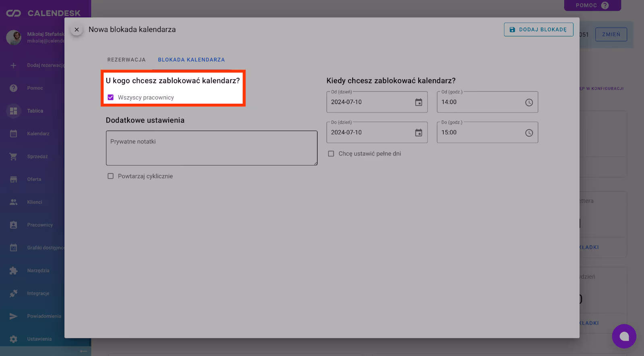
Task: Open calendar picker for Od (dzień) field
Action: click(419, 102)
